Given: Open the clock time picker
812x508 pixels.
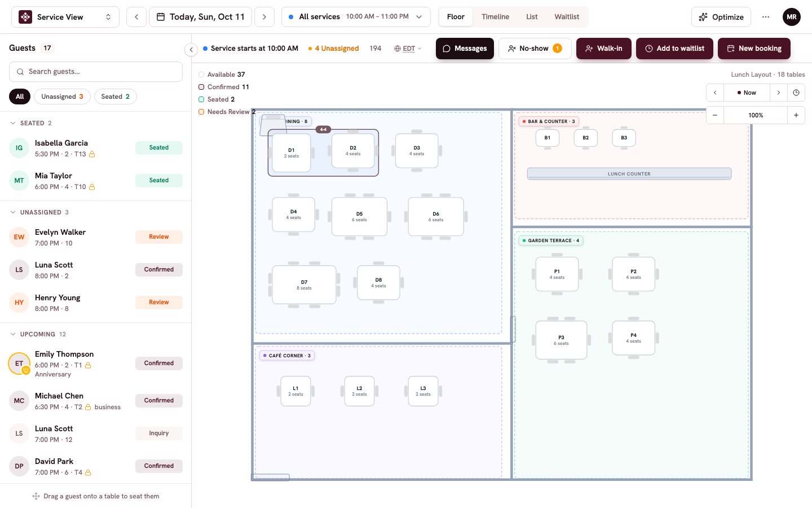Looking at the screenshot, I should click(796, 93).
